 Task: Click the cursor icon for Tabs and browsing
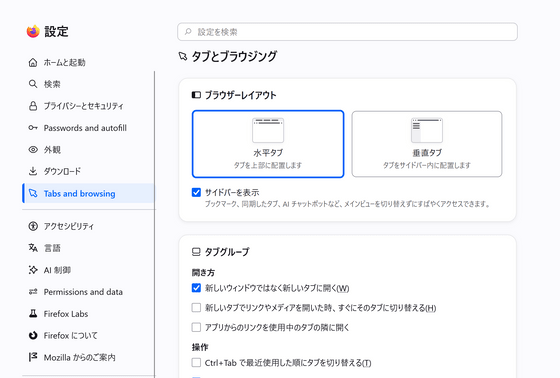[x=33, y=193]
